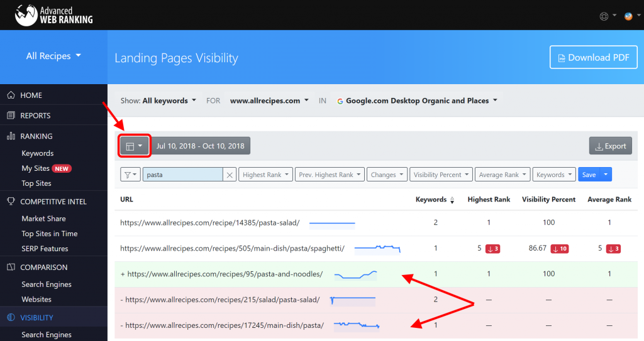Open the user avatar menu

[x=631, y=16]
